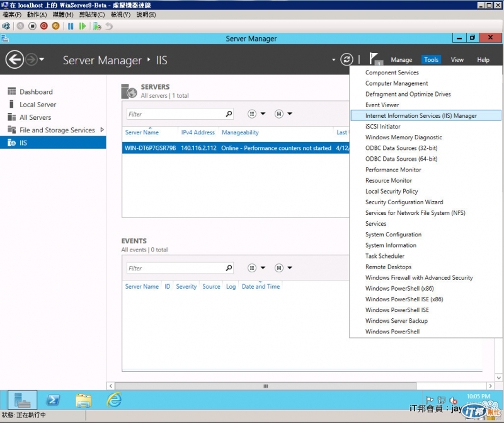Click the VM revert undo icon
Screen dimensions: 504x423
pyautogui.click(x=109, y=26)
